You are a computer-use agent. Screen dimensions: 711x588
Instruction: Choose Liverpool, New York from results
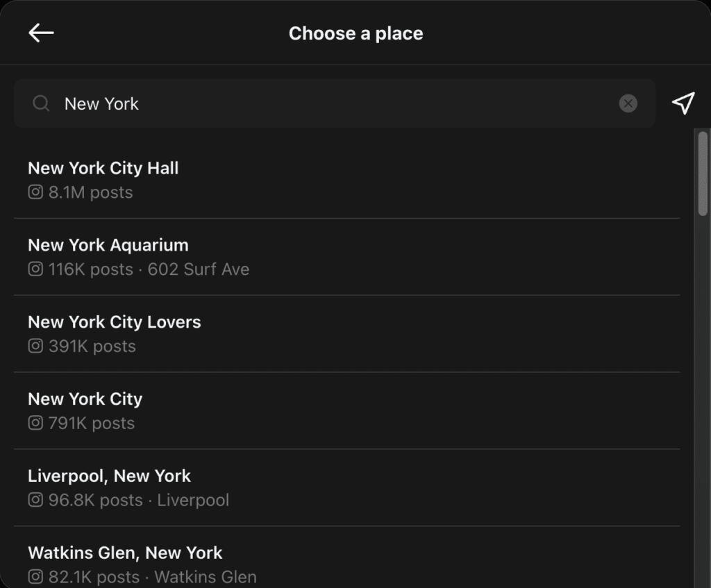tap(347, 488)
